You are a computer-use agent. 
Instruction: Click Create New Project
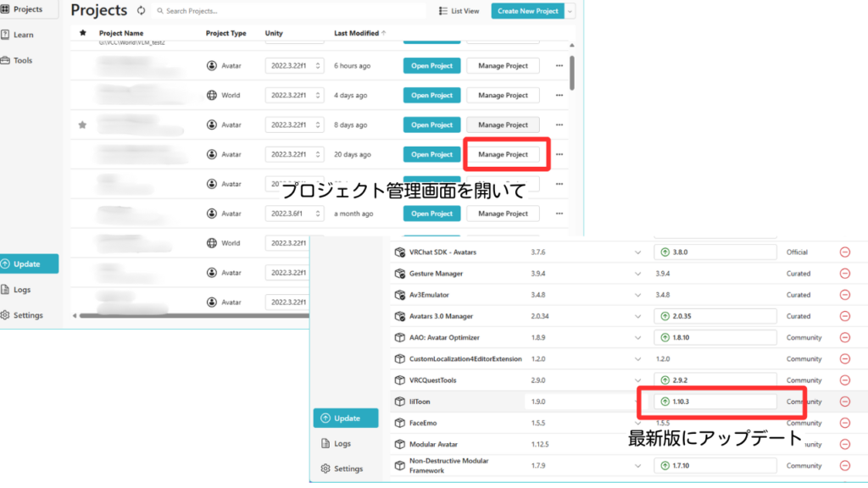pyautogui.click(x=527, y=11)
